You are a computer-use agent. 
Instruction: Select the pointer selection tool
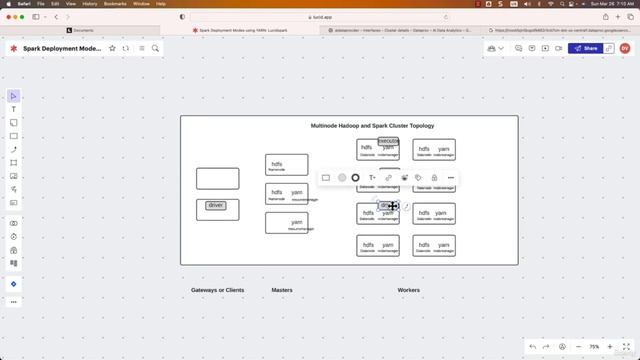coord(13,96)
